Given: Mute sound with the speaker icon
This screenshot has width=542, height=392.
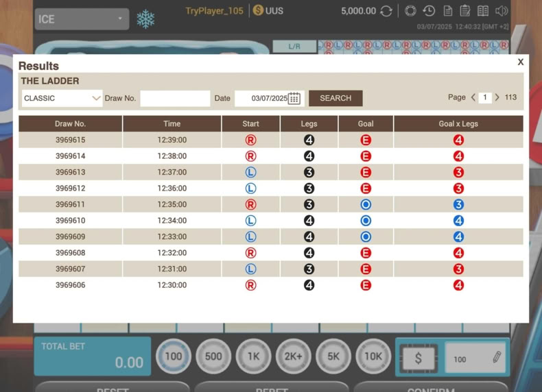Looking at the screenshot, I should coord(502,11).
